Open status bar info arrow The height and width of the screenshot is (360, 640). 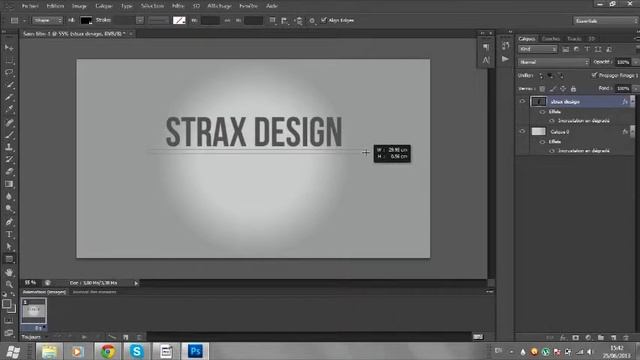[x=136, y=283]
